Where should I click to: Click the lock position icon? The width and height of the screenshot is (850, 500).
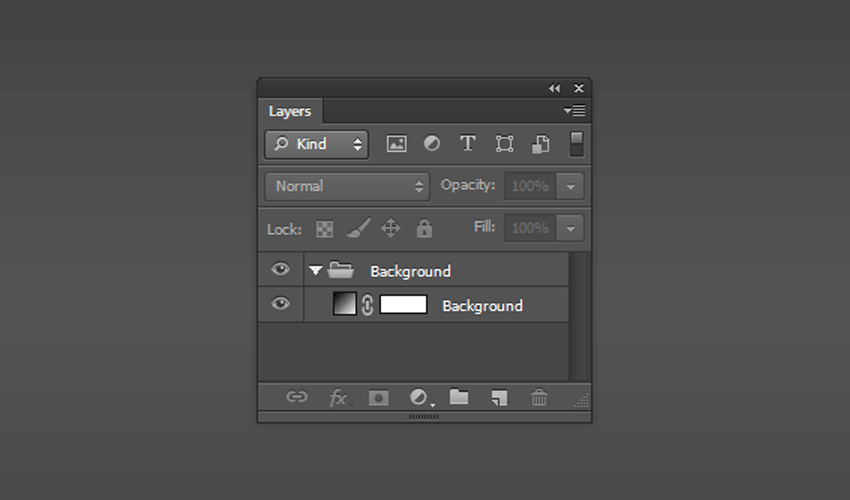click(x=390, y=228)
